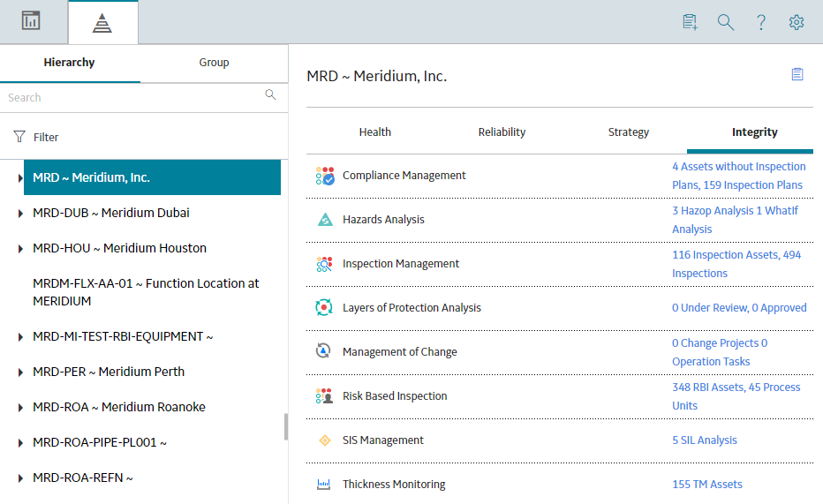823x504 pixels.
Task: Click the filter funnel icon
Action: (x=19, y=137)
